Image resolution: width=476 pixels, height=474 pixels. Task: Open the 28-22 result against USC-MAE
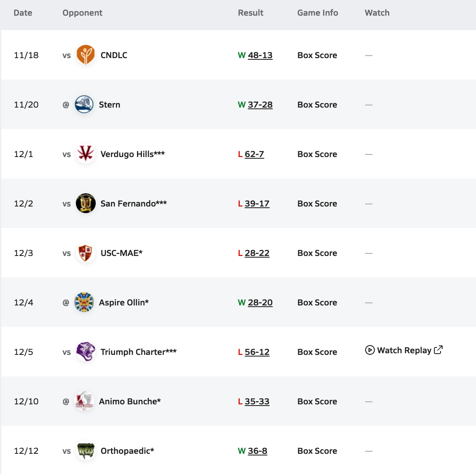click(257, 253)
